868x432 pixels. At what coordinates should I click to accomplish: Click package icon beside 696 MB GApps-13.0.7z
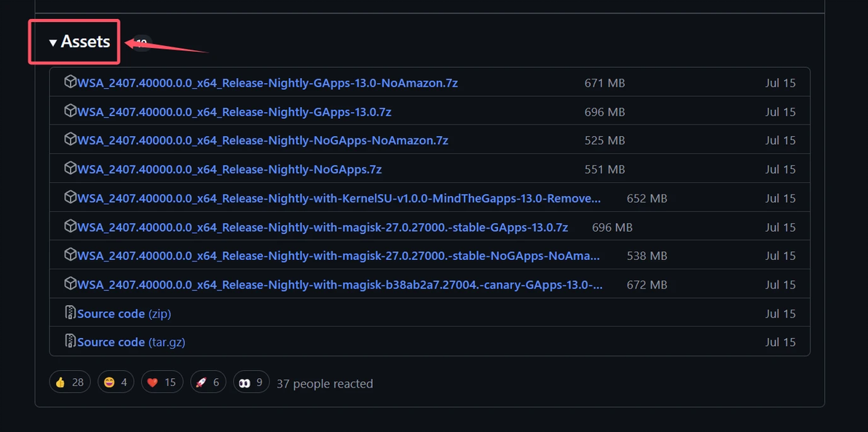71,111
